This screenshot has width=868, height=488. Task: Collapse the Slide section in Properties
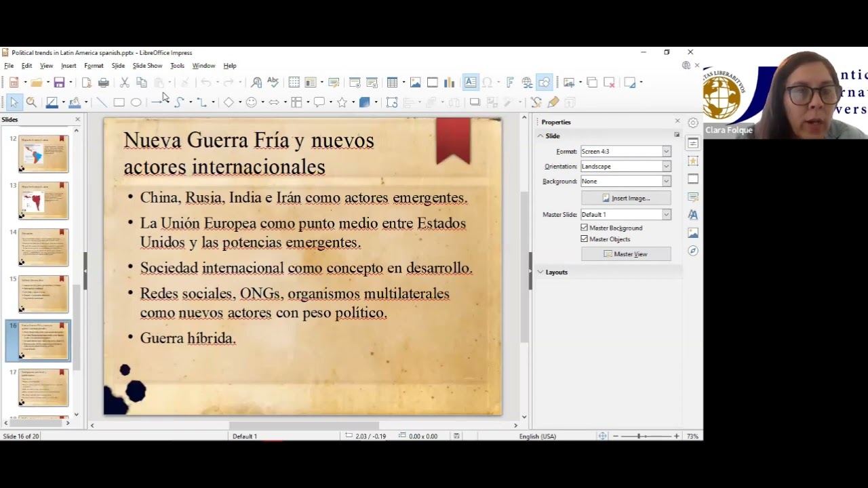540,136
